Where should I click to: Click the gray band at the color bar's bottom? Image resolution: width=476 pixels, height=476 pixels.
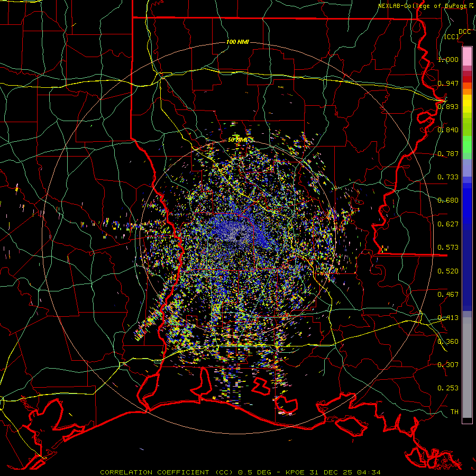467,368
